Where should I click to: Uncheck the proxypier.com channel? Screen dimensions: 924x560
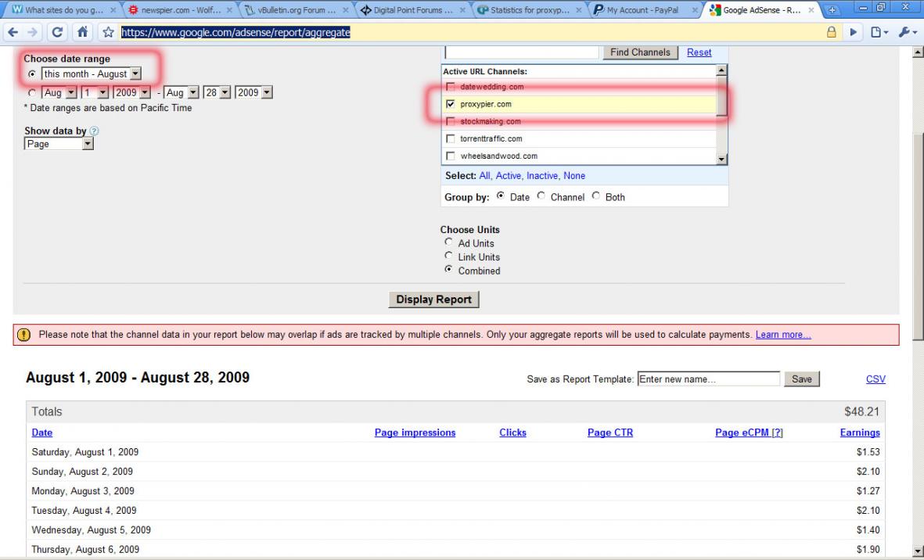click(x=451, y=104)
